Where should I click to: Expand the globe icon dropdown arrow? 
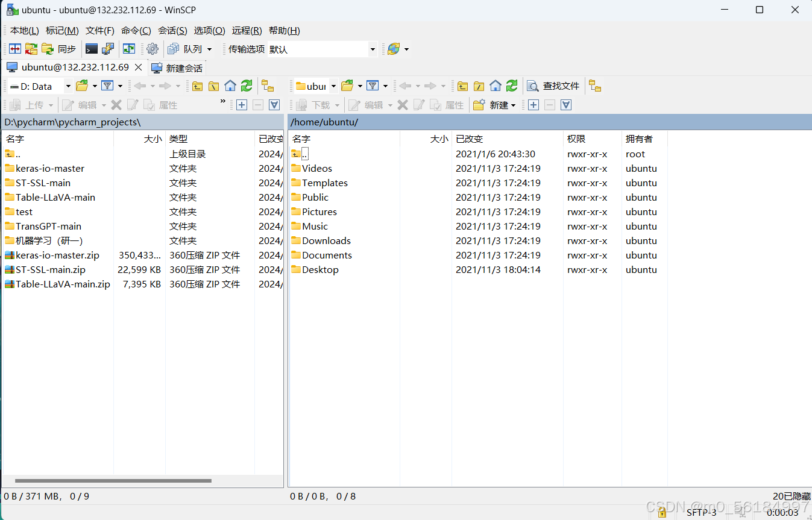coord(407,49)
